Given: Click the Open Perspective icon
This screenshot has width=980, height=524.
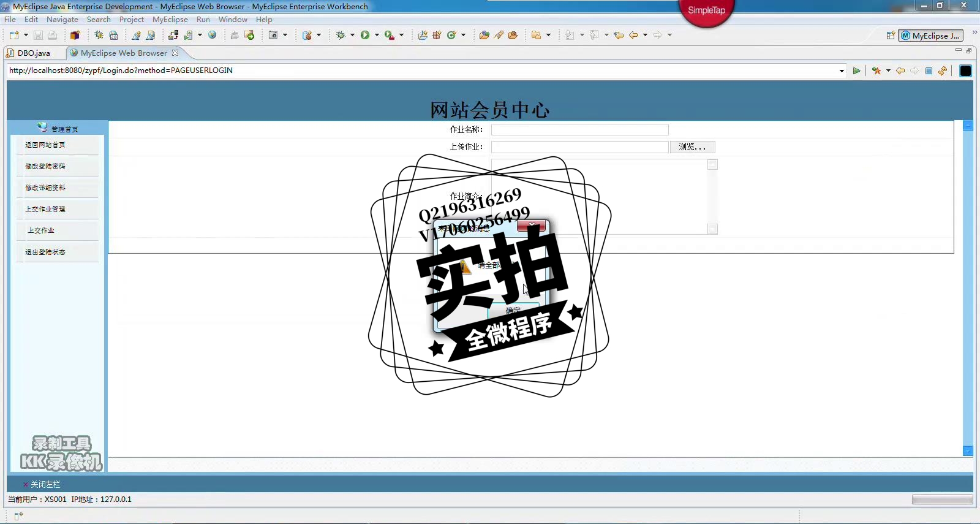Looking at the screenshot, I should pyautogui.click(x=891, y=36).
